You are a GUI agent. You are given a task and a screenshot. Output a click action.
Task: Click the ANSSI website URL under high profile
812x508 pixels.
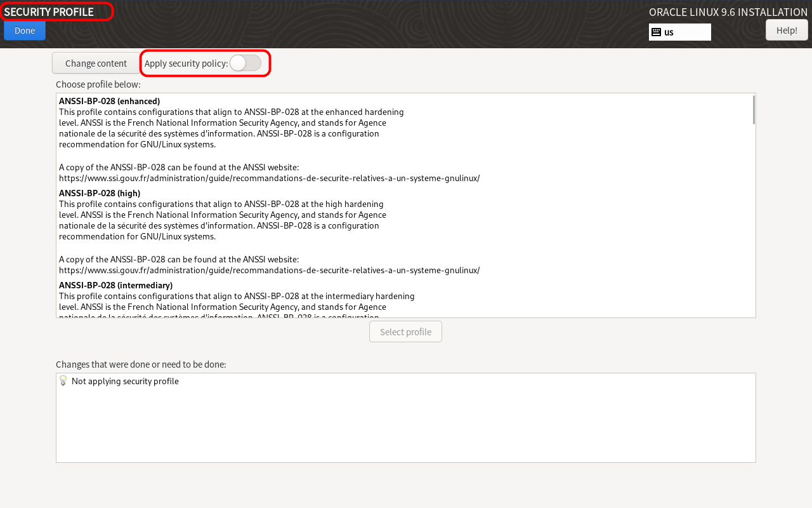pyautogui.click(x=269, y=270)
